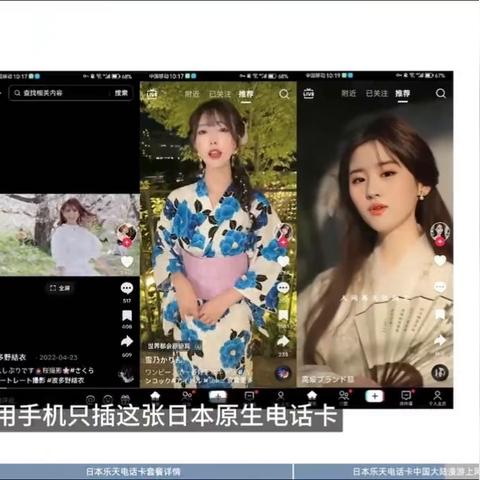Open the music disc on cherry blossom video
Viewport: 480px width, 480px height.
tap(127, 375)
